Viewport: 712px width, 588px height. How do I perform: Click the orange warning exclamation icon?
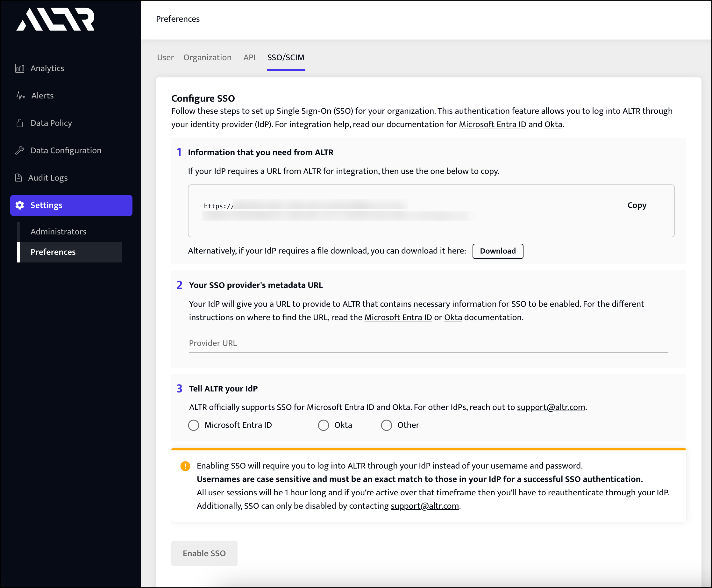click(185, 466)
